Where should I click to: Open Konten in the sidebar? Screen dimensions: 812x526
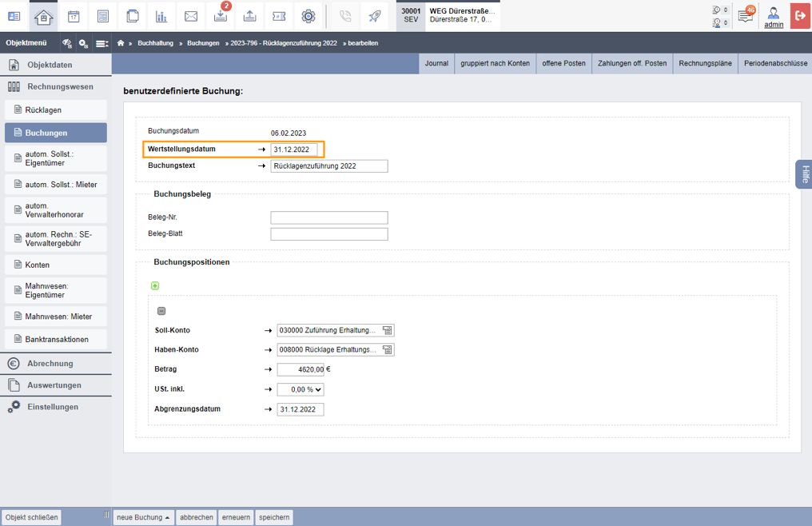click(x=56, y=265)
